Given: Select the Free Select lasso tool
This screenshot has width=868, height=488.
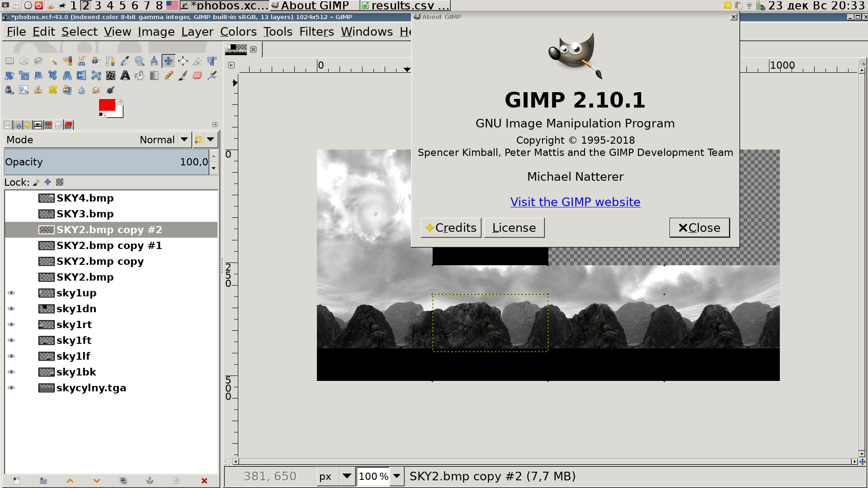Looking at the screenshot, I should pos(38,61).
